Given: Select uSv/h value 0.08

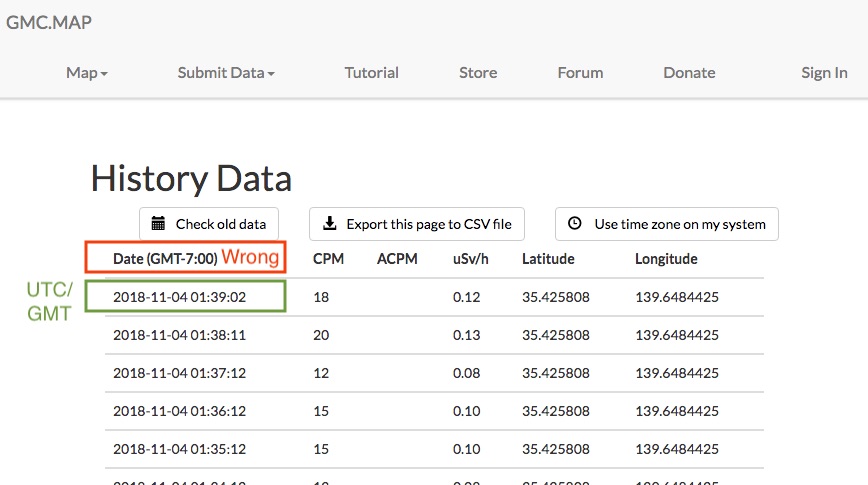Looking at the screenshot, I should coord(467,373).
